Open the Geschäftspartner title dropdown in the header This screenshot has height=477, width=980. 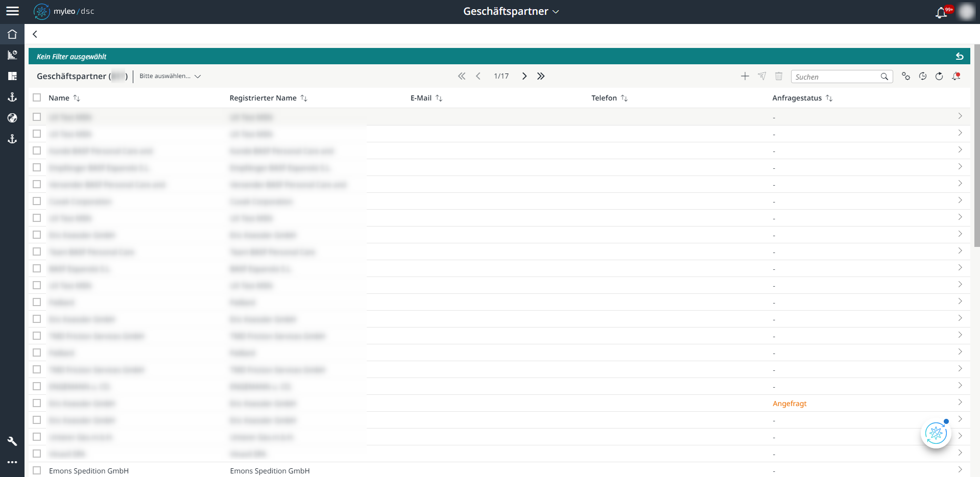coord(557,11)
